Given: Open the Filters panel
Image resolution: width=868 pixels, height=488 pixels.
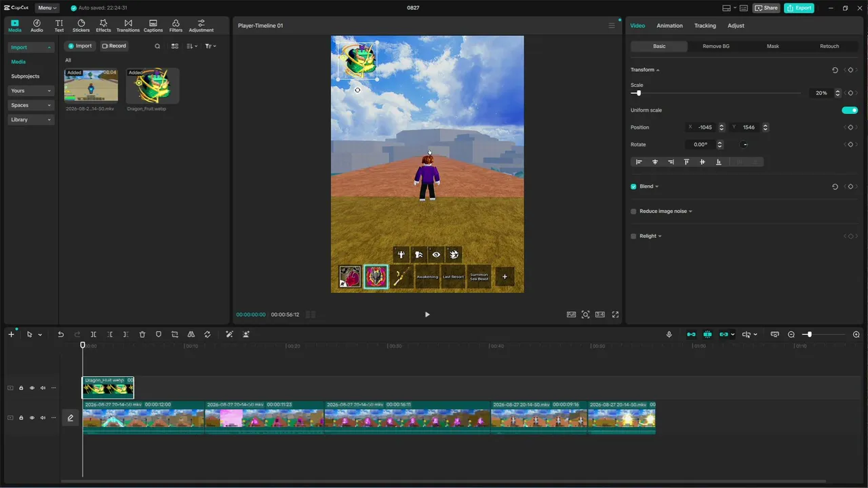Looking at the screenshot, I should pos(176,26).
